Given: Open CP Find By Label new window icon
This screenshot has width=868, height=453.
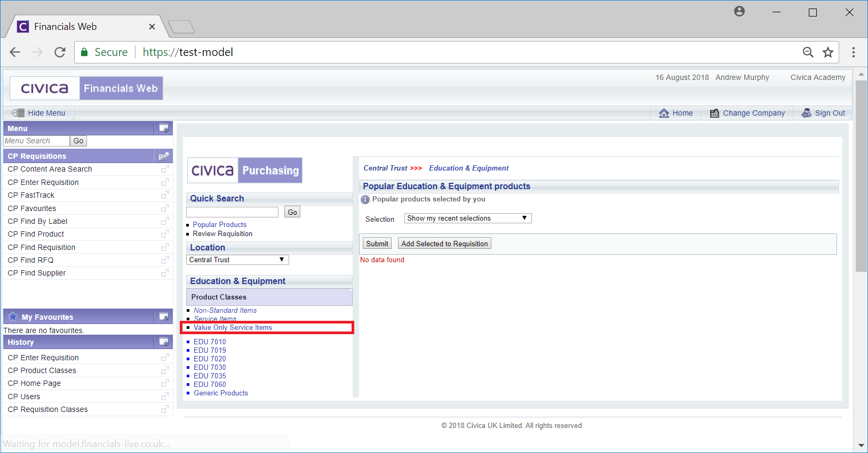Looking at the screenshot, I should 165,221.
